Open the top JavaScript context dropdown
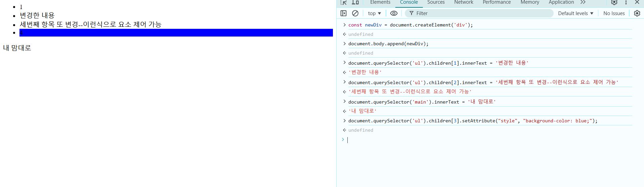644x187 pixels. pyautogui.click(x=374, y=13)
